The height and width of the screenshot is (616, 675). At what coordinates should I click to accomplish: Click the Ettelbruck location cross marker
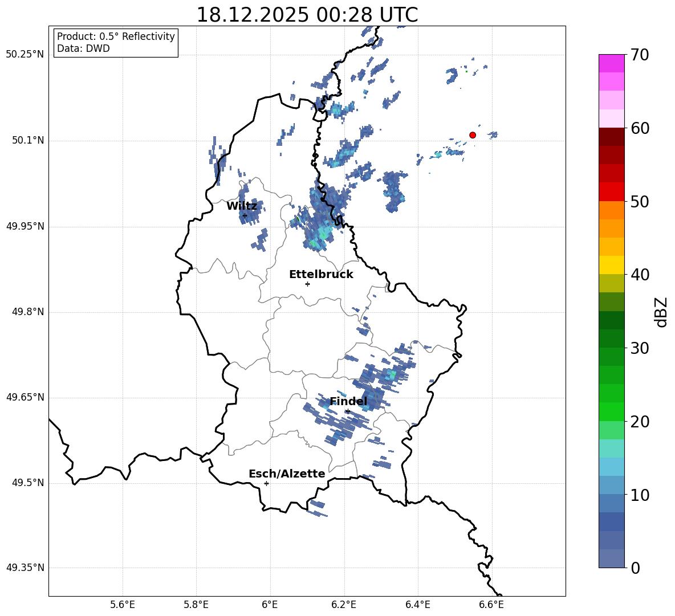click(307, 284)
